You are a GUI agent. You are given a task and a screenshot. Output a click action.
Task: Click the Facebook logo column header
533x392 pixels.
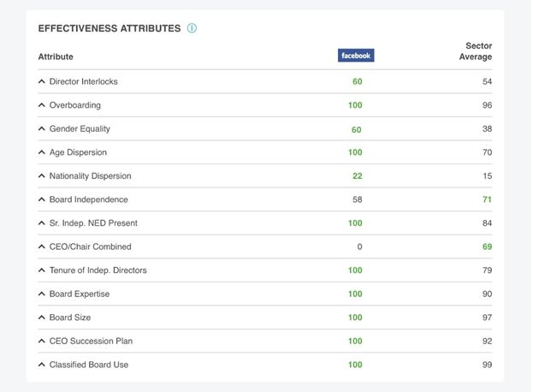[x=356, y=56]
